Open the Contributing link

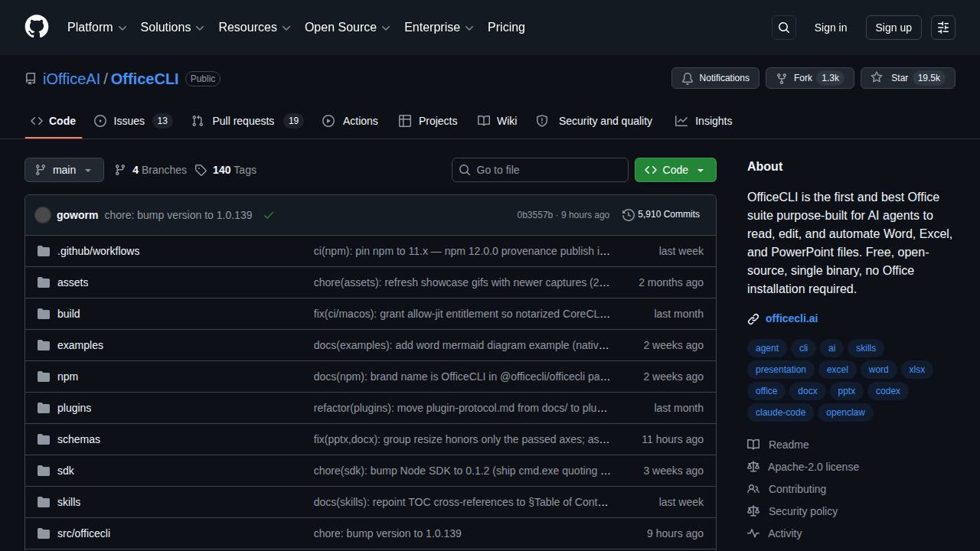click(797, 489)
